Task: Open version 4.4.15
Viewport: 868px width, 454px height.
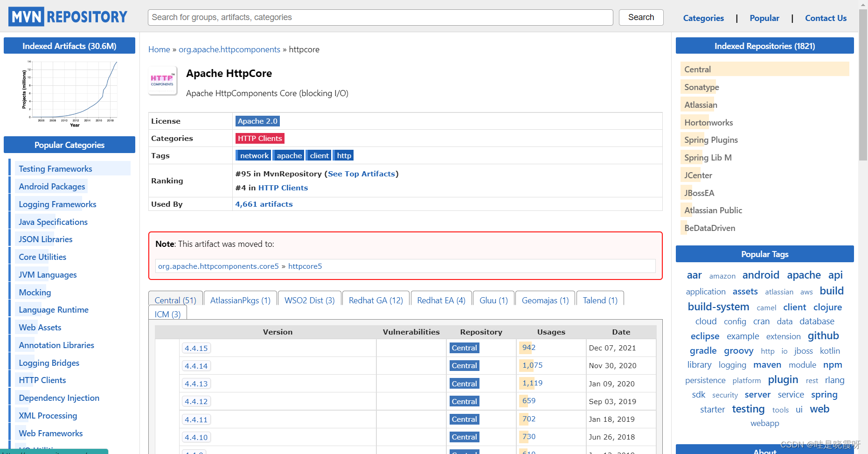Action: click(x=196, y=348)
